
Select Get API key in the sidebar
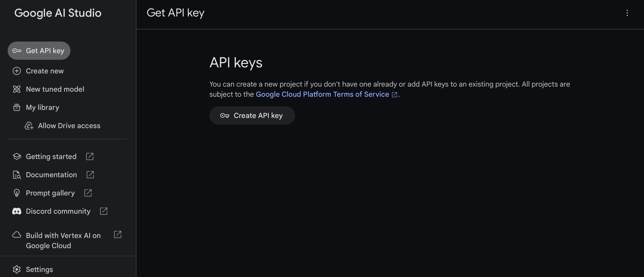[45, 51]
